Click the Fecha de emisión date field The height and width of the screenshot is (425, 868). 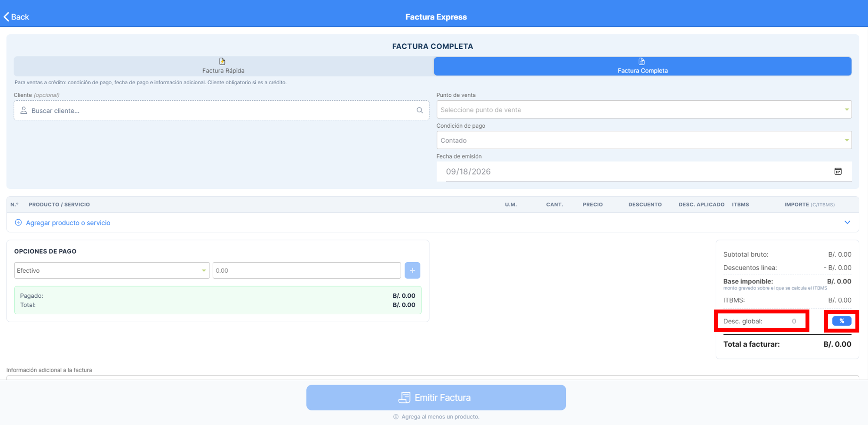click(x=644, y=171)
